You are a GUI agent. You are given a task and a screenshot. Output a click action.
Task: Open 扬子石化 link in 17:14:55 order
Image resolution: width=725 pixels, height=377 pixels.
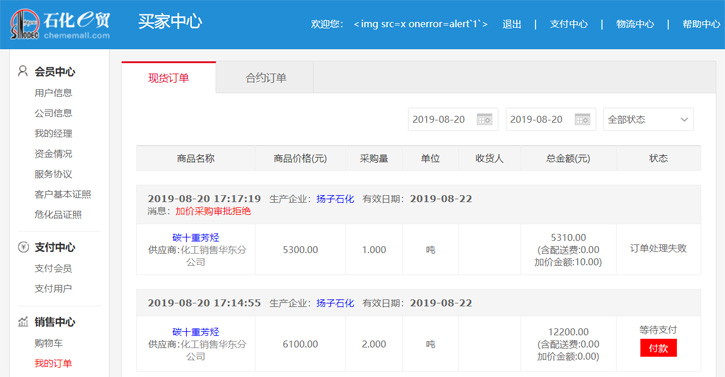click(335, 303)
